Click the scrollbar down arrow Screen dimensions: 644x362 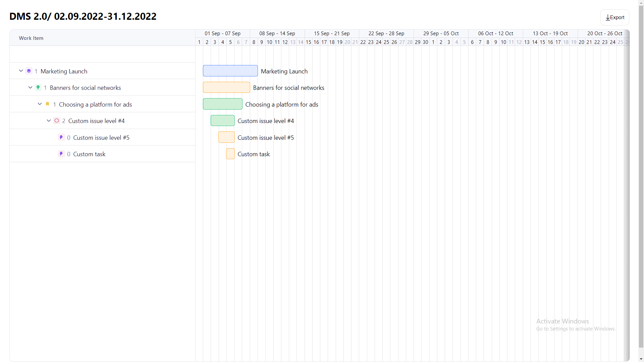pyautogui.click(x=641, y=359)
